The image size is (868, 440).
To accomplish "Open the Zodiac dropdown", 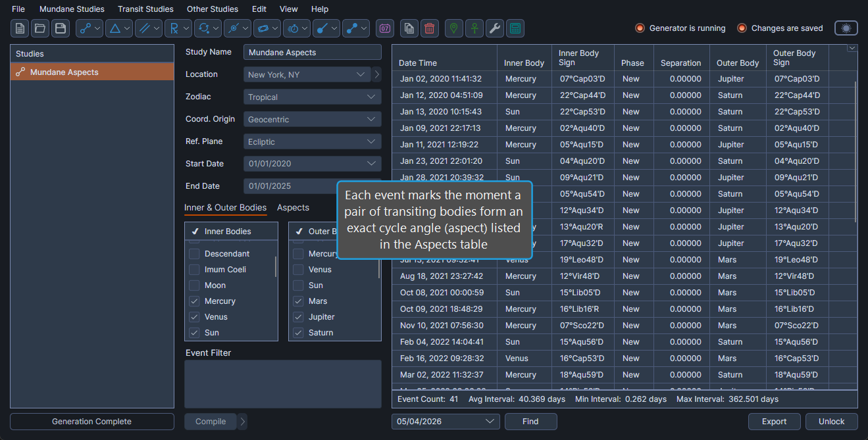I will [x=313, y=97].
